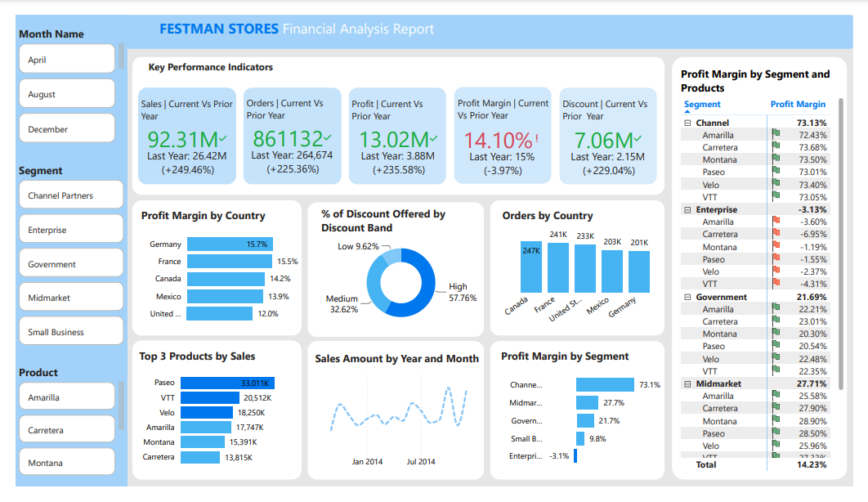Click the Midmarket bar in Profit Margin by Segment
The width and height of the screenshot is (868, 502).
(x=588, y=403)
